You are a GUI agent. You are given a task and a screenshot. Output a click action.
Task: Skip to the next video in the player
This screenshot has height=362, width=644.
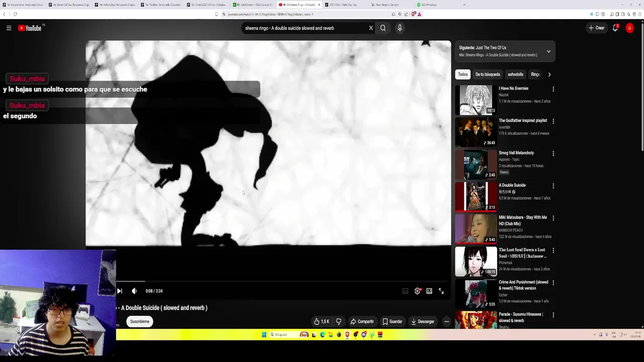click(119, 291)
